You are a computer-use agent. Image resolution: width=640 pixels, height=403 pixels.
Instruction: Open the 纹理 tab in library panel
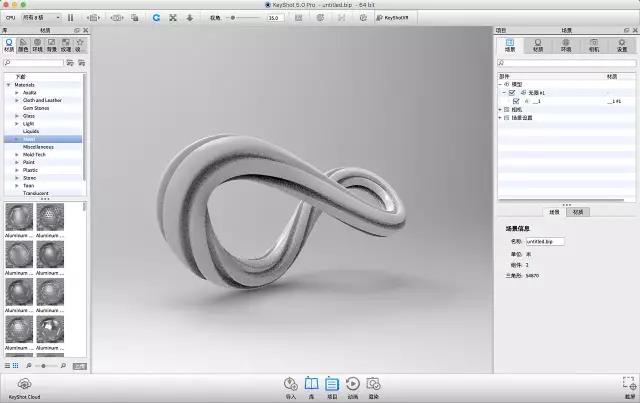pos(66,45)
